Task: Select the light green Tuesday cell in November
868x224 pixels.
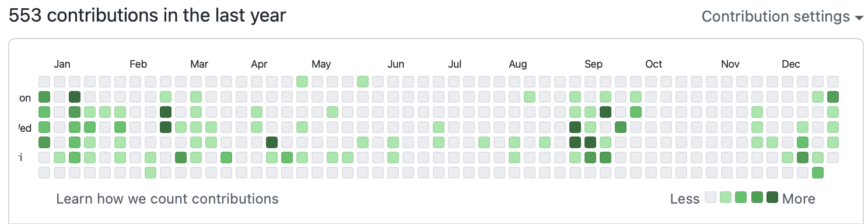Action: [x=757, y=112]
